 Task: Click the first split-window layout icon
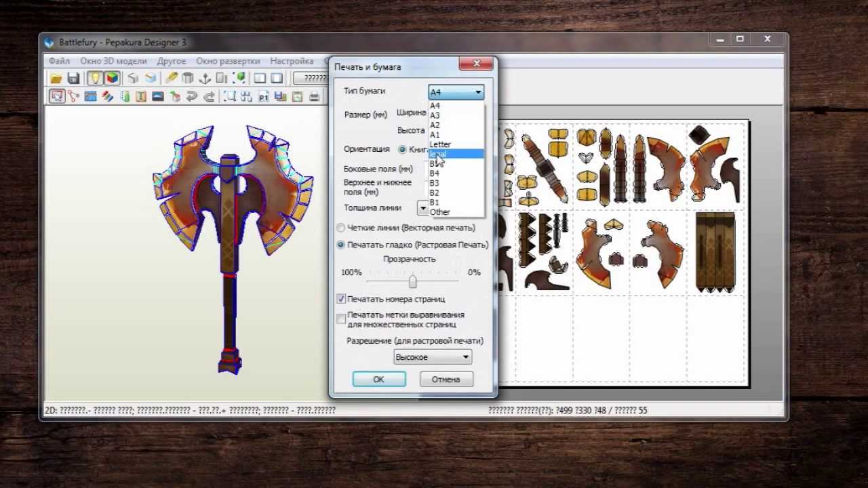tap(260, 79)
